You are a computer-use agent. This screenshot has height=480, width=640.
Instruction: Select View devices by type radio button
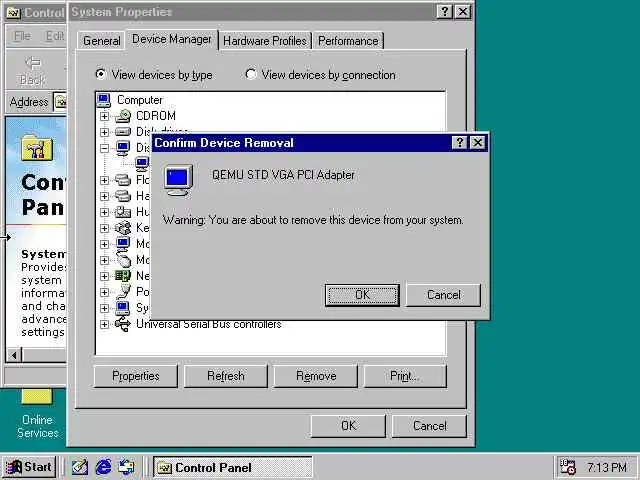click(100, 74)
